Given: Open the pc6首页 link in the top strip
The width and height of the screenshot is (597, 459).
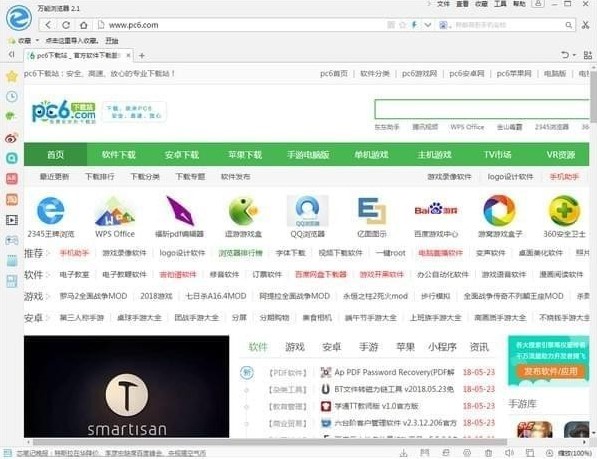Looking at the screenshot, I should point(334,73).
